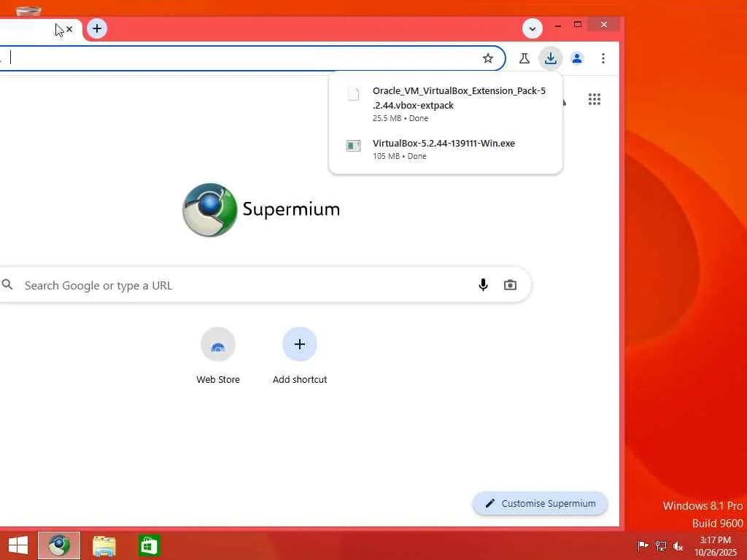The height and width of the screenshot is (560, 747).
Task: Click the muted volume tray icon
Action: (678, 545)
